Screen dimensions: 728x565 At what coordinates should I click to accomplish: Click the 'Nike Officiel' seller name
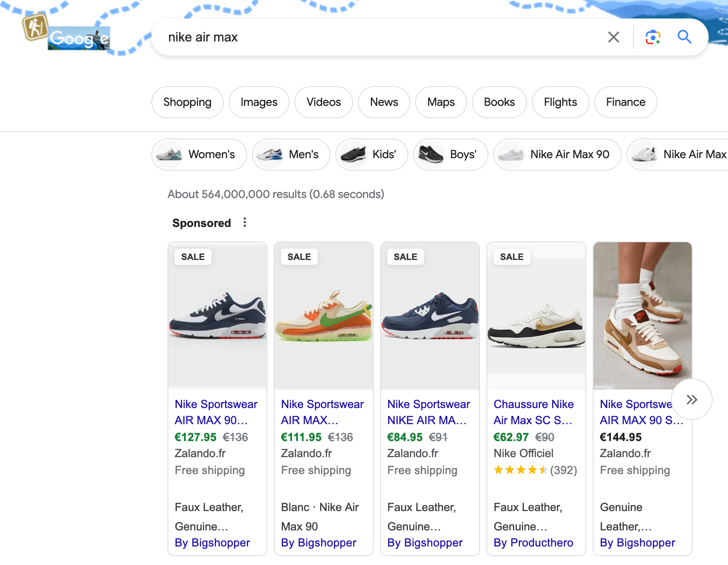523,453
